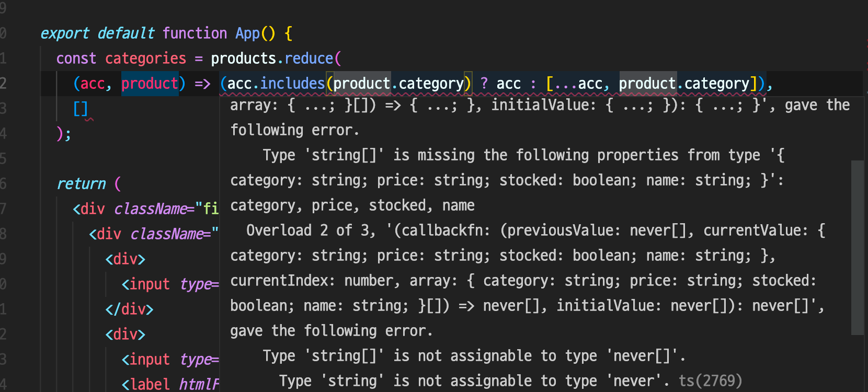Click the highlighted 'product' parameter
This screenshot has height=392, width=868.
(x=150, y=84)
